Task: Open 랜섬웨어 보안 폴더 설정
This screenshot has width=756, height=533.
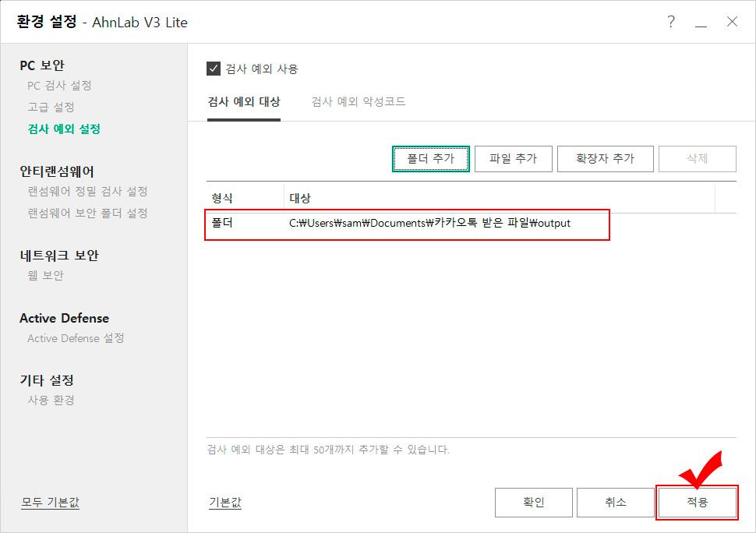Action: click(x=87, y=213)
